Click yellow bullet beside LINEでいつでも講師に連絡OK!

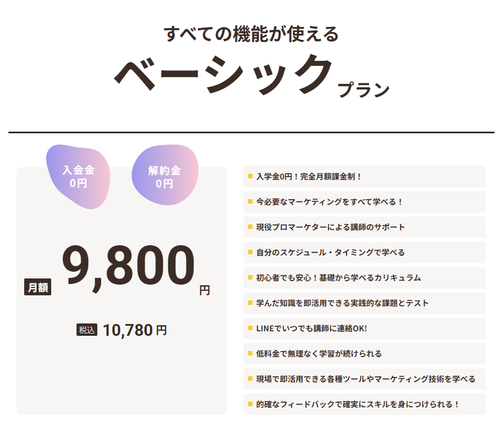coord(250,328)
